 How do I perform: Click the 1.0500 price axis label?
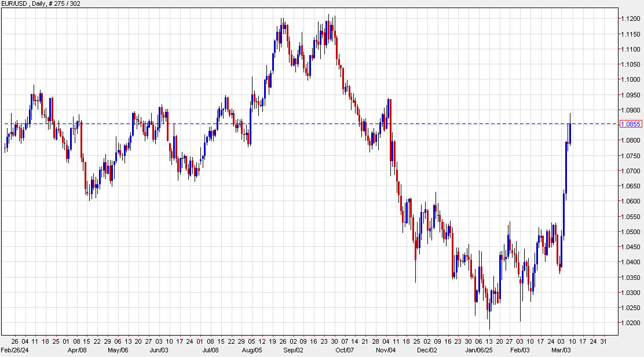[631, 232]
